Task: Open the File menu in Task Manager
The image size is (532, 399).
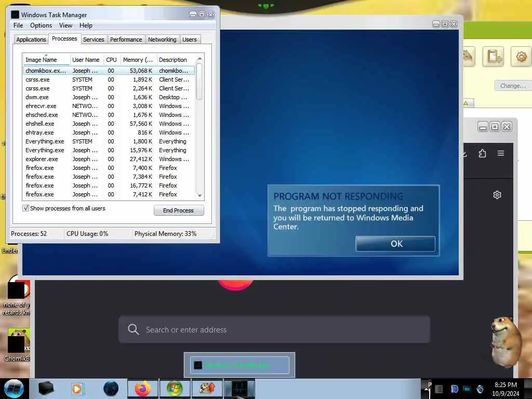Action: [18, 25]
